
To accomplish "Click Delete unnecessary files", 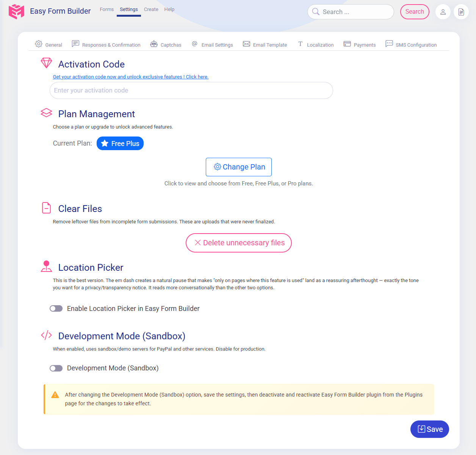I will (238, 243).
